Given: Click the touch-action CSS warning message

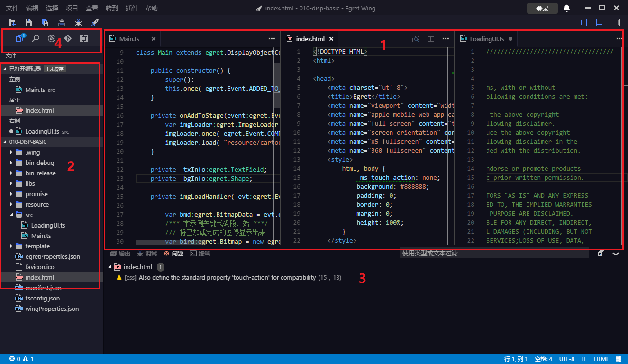Looking at the screenshot, I should 228,277.
